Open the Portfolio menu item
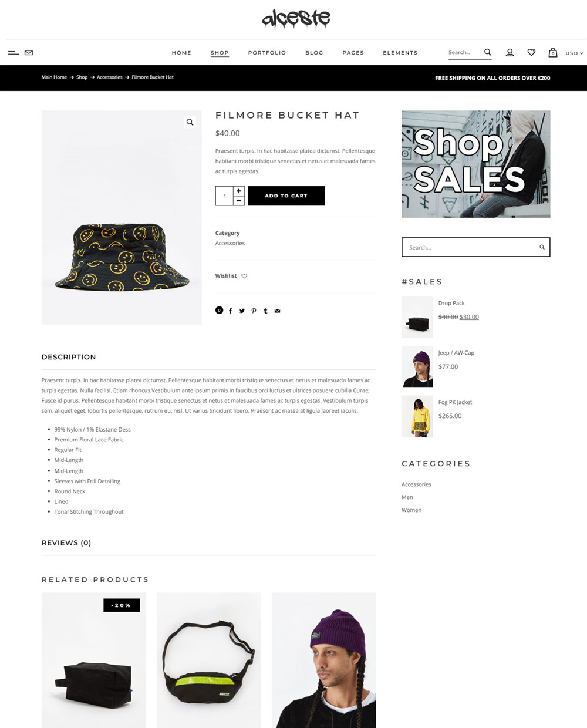Screen dimensions: 587x728 [267, 53]
